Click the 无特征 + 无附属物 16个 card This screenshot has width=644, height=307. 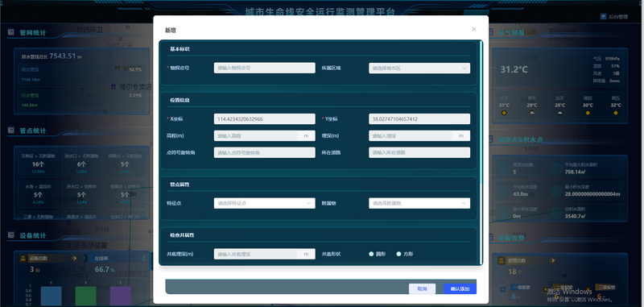click(x=38, y=163)
